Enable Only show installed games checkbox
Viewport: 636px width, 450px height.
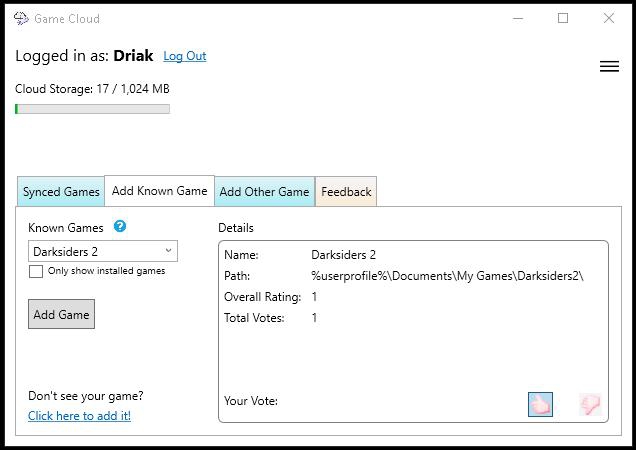click(x=36, y=271)
